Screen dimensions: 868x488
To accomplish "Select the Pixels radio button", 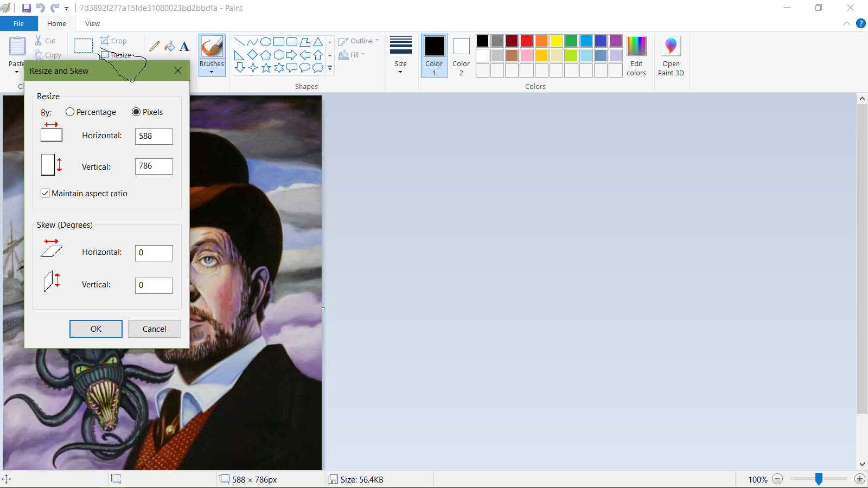I will pyautogui.click(x=136, y=112).
